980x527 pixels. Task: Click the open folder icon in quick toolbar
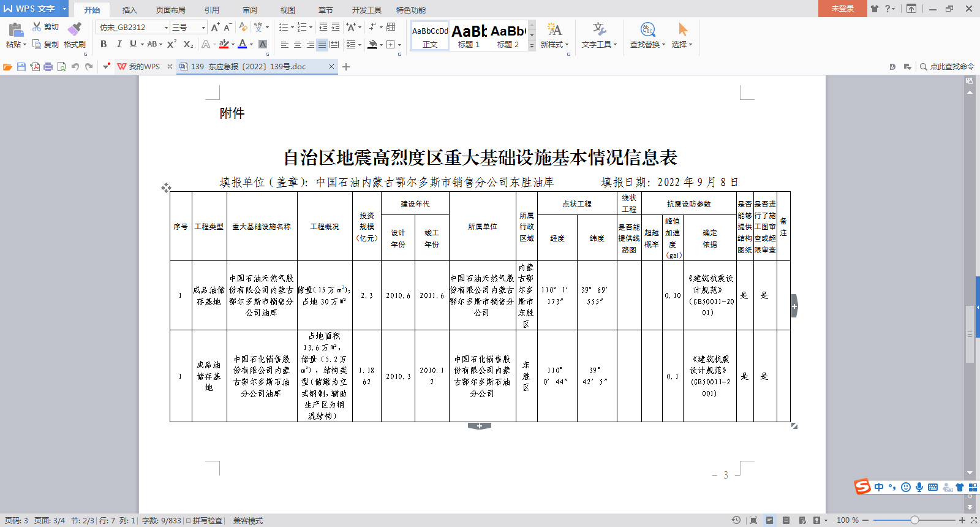(x=7, y=67)
